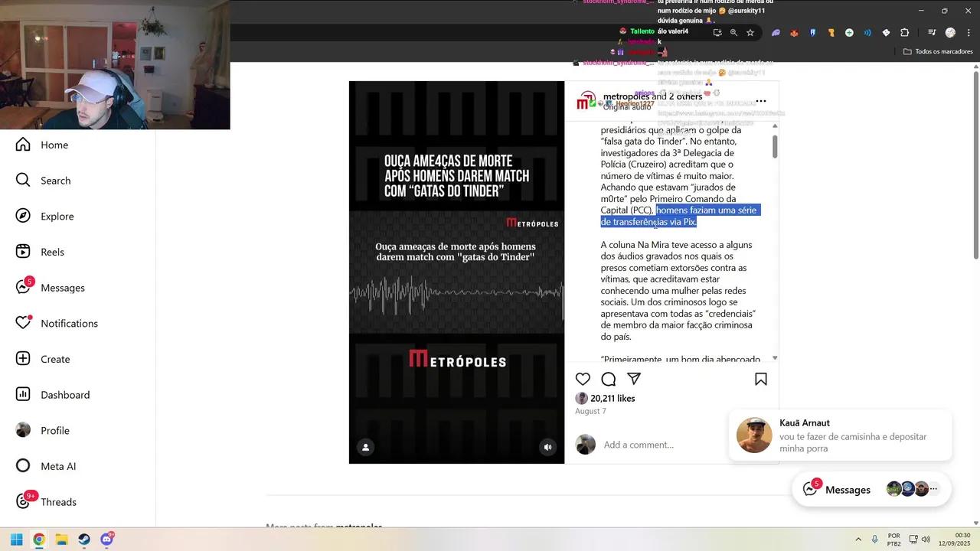
Task: Click yellow extension icon
Action: (831, 33)
